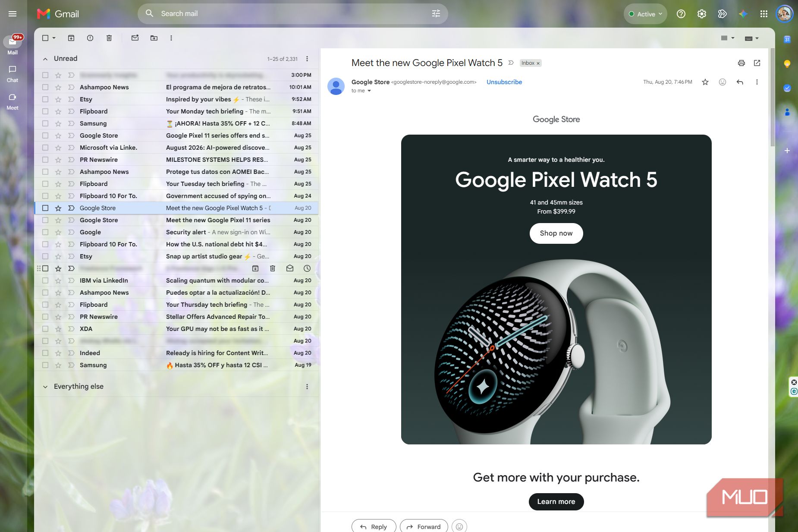The width and height of the screenshot is (798, 532).
Task: Open Unread section options menu
Action: 307,59
